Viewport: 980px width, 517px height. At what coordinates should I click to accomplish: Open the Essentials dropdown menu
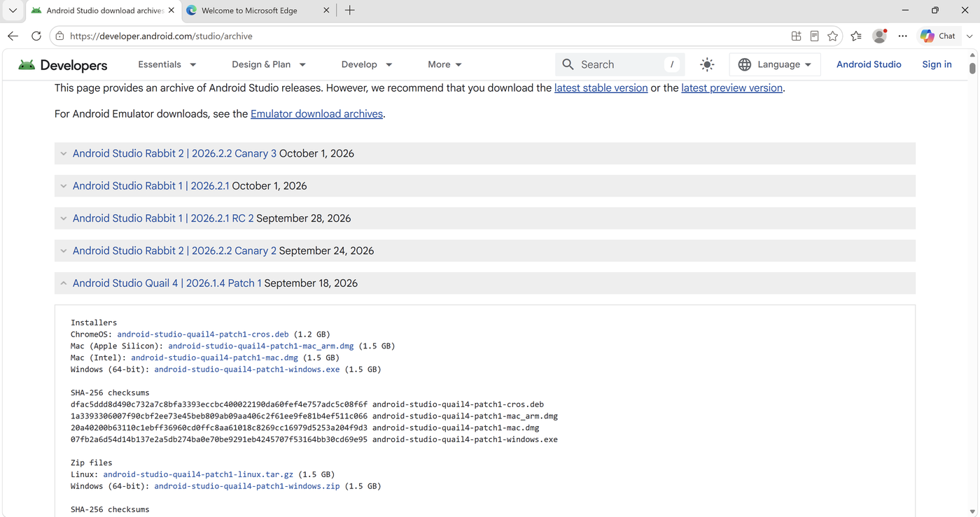167,64
